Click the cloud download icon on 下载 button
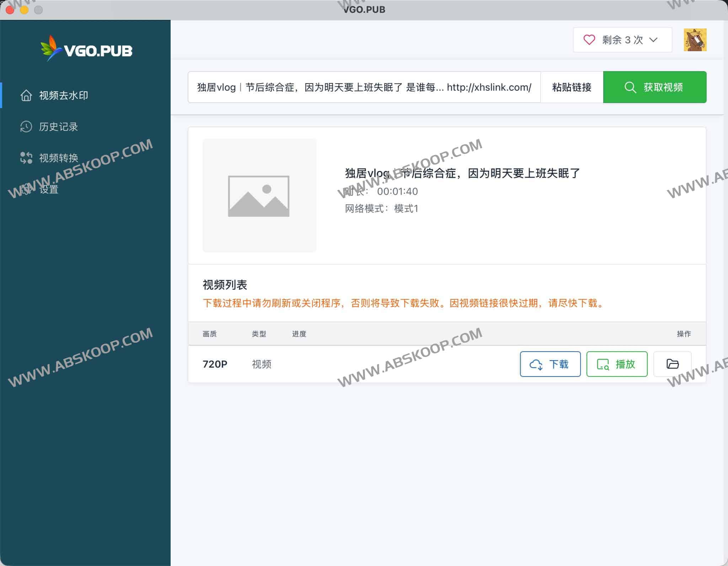The height and width of the screenshot is (566, 728). 537,364
